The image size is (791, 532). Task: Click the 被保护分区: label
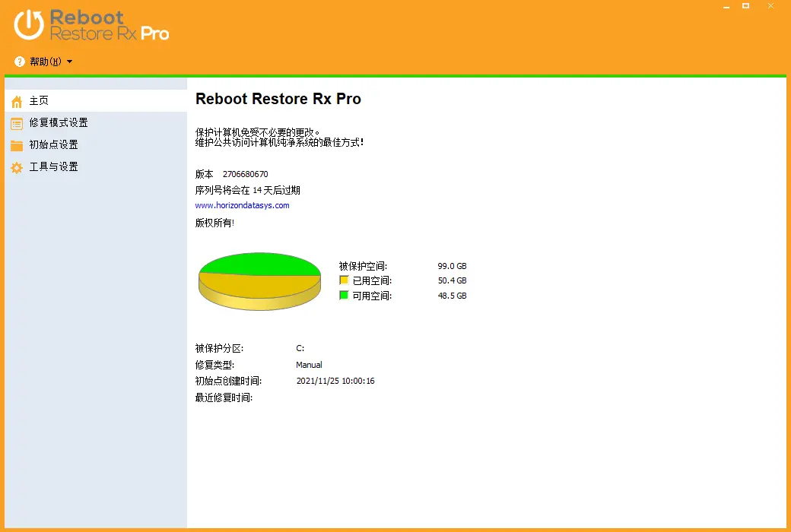(x=220, y=348)
